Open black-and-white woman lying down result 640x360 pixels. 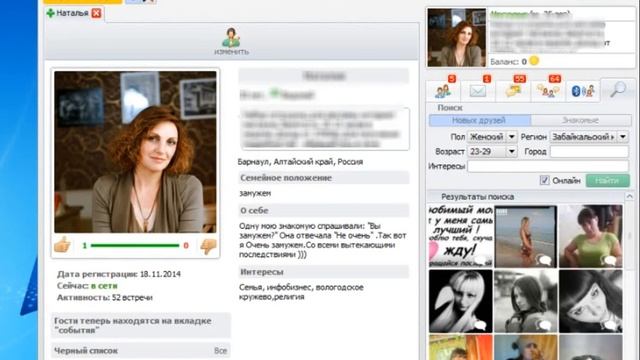(591, 301)
